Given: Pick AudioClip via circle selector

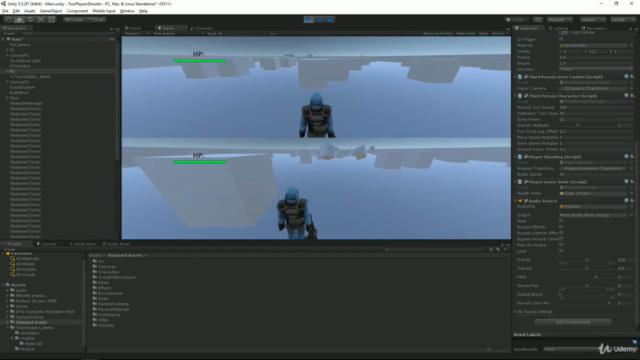Looking at the screenshot, I should 631,207.
